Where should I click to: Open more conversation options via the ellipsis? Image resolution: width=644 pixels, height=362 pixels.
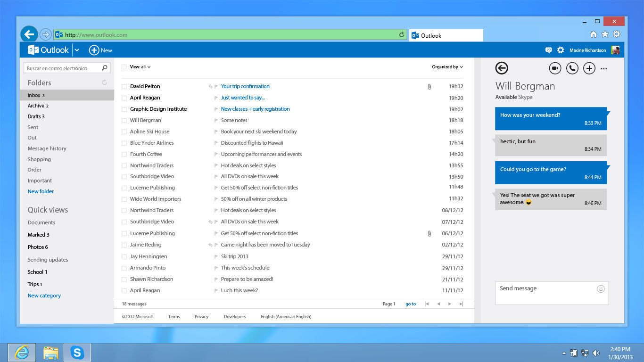(x=604, y=68)
